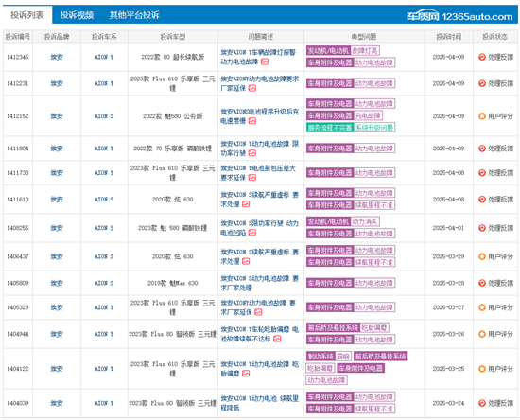This screenshot has width=520, height=420.
Task: Click date 2025-03-24 in row 1404039
Action: pyautogui.click(x=449, y=403)
